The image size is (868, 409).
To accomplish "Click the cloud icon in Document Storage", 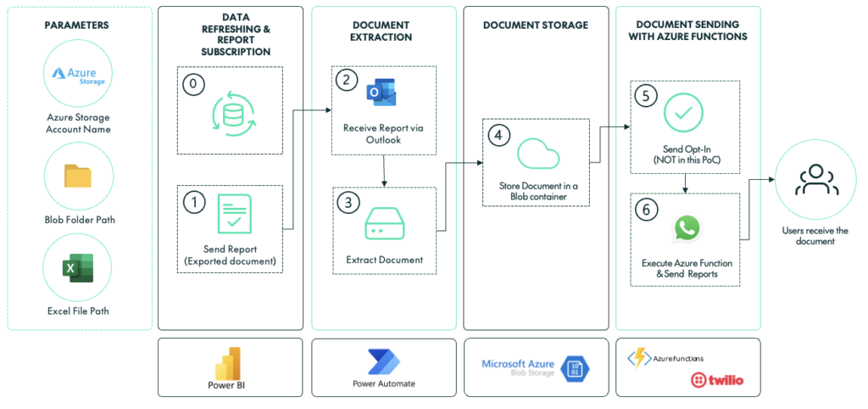I will 538,153.
